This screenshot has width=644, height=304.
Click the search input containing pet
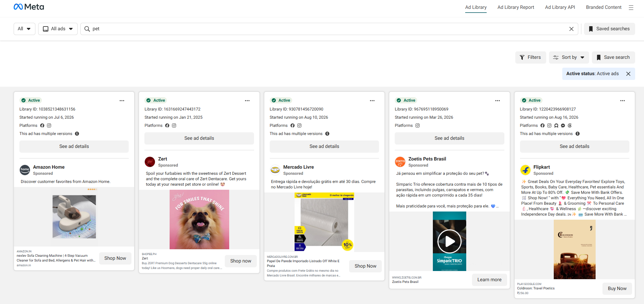click(x=329, y=29)
